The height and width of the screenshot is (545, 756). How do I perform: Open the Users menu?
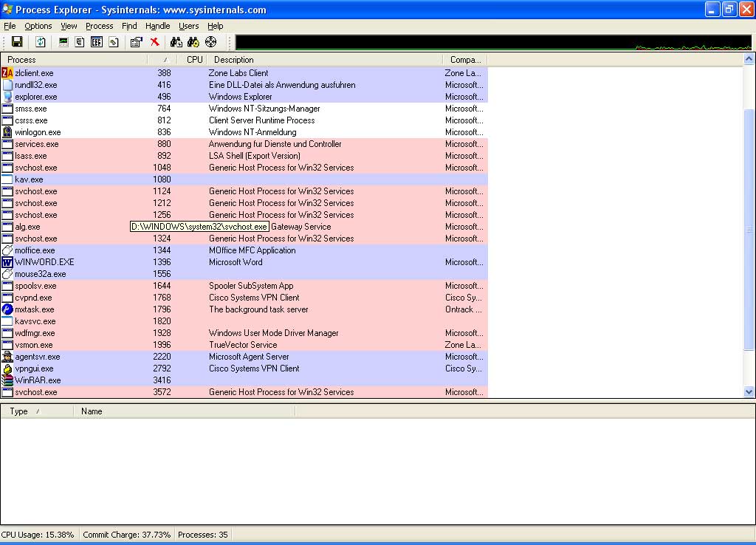tap(188, 26)
